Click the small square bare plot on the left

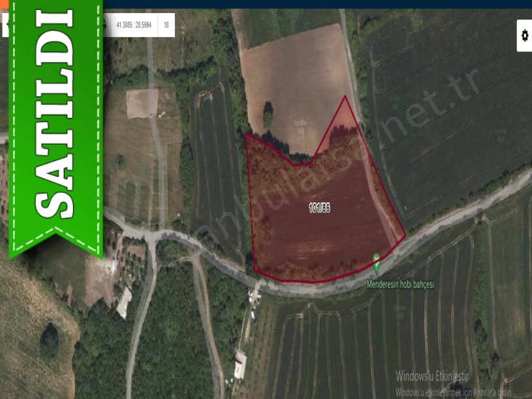click(142, 104)
